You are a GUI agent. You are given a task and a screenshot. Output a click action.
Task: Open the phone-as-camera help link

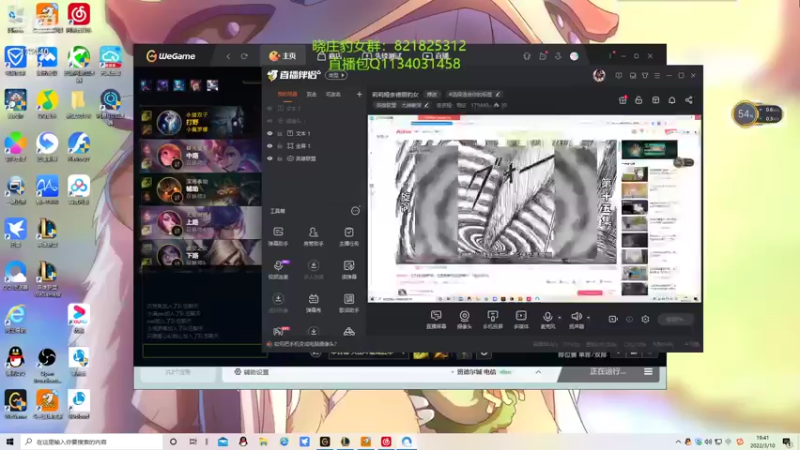304,344
